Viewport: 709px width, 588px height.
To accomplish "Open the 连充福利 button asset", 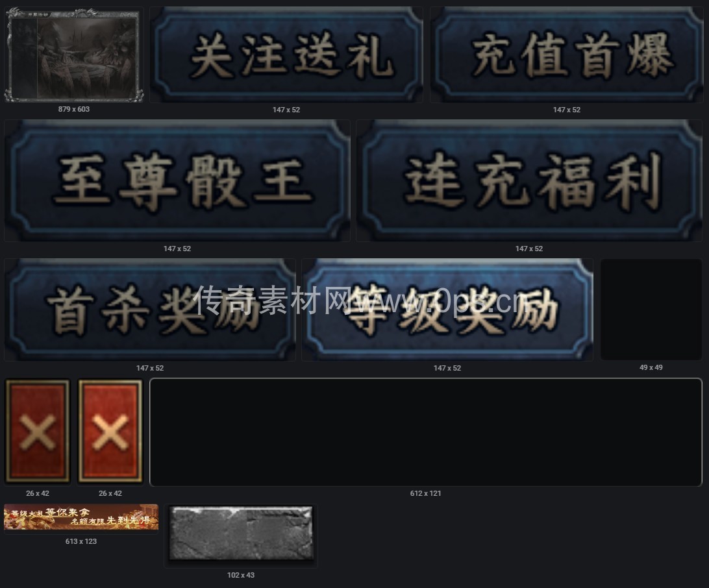I will click(529, 180).
